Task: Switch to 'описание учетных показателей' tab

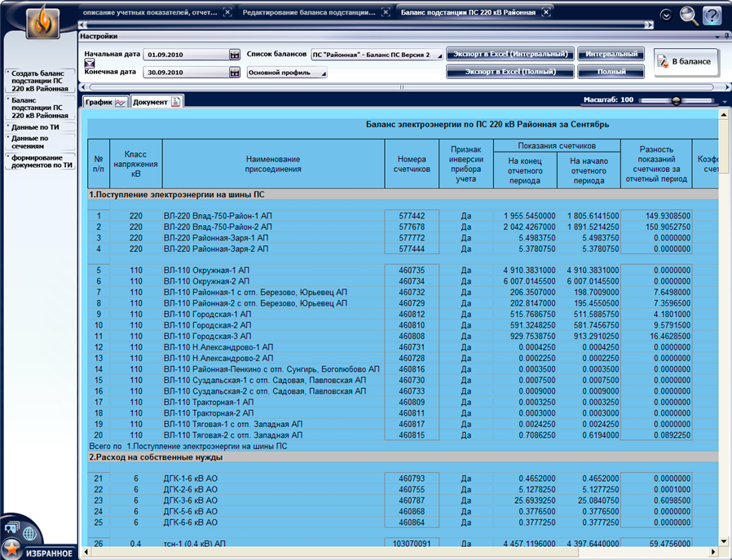Action: 150,12
